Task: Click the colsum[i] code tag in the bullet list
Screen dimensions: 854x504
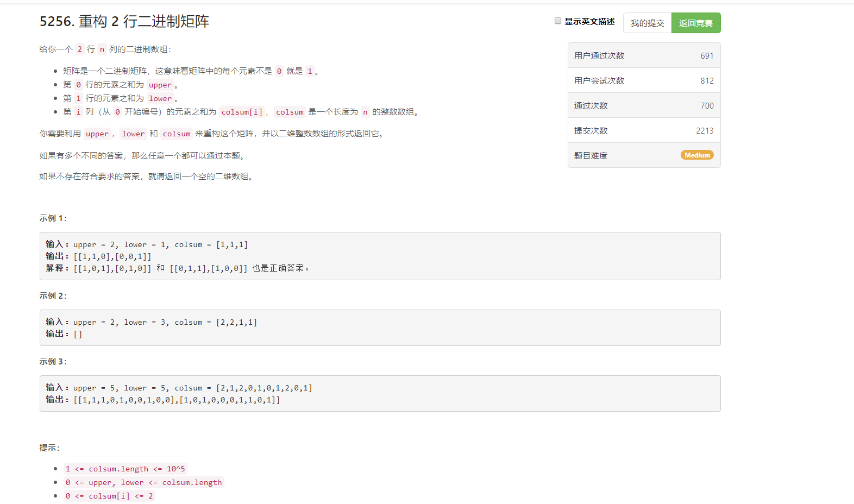Action: click(242, 112)
